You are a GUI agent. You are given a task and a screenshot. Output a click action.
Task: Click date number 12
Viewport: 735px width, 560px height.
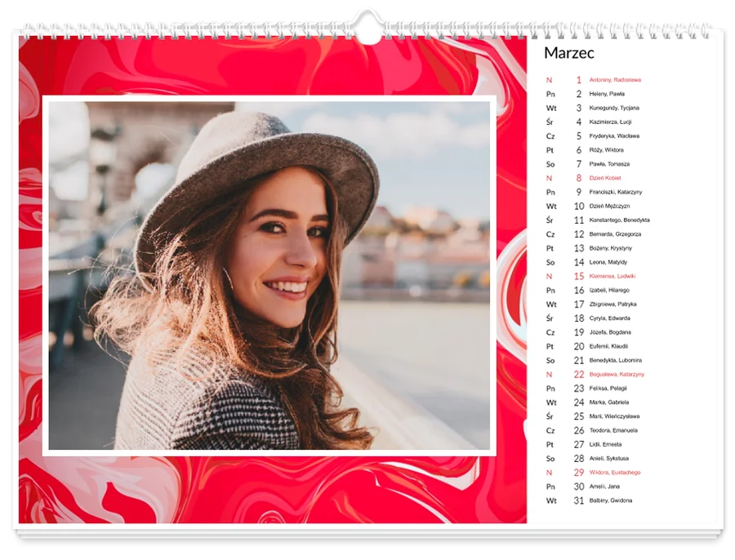[x=579, y=234]
